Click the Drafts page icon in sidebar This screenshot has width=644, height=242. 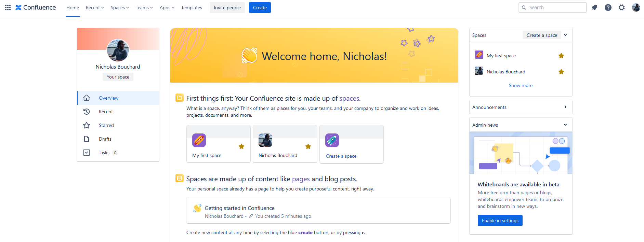coord(87,139)
